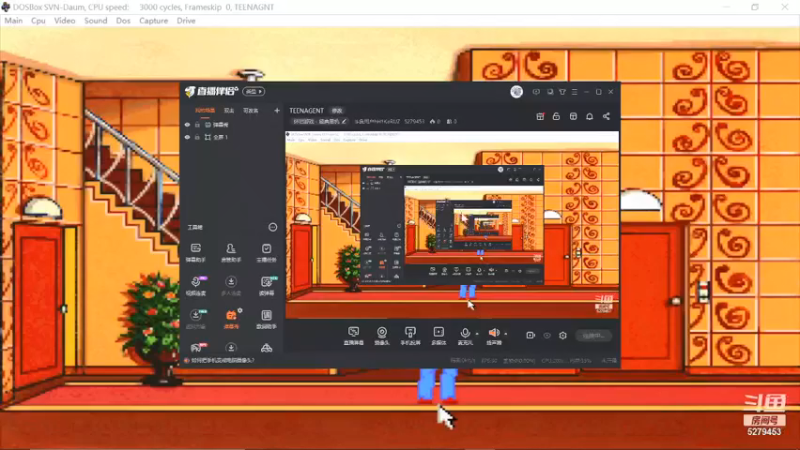Click the download tool in bottom toolbox row
This screenshot has width=800, height=450.
tap(231, 348)
